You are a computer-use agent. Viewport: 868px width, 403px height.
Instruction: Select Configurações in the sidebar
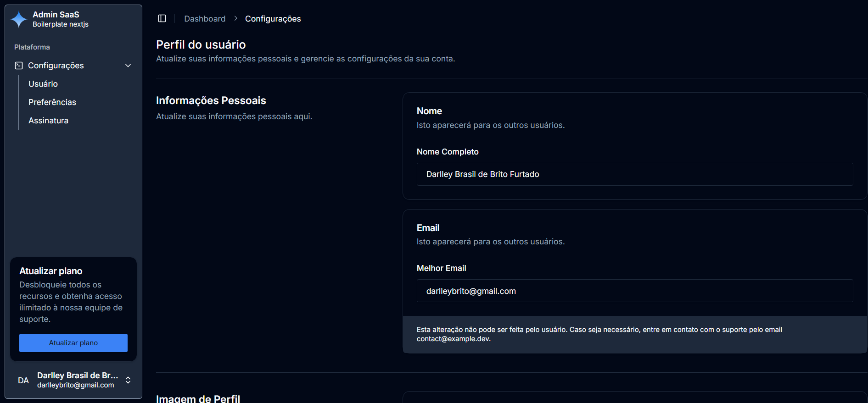[73, 66]
